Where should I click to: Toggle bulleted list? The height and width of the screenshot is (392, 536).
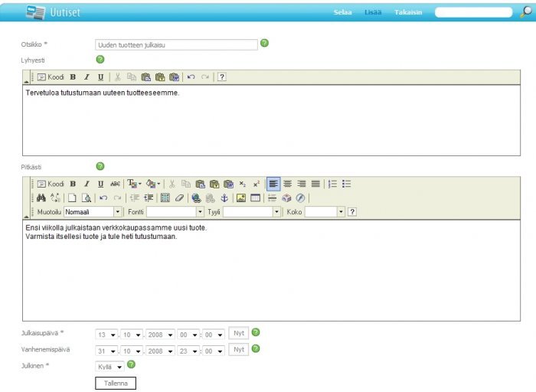(347, 184)
